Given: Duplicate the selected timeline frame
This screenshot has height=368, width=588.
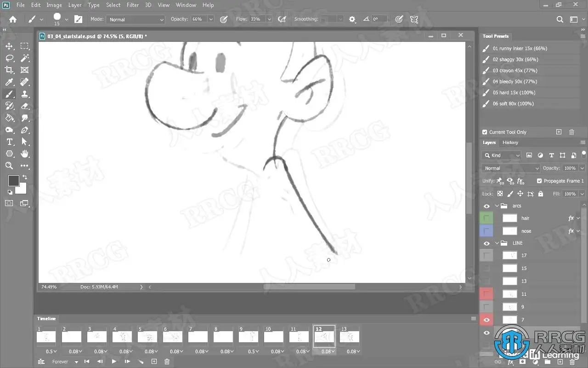Looking at the screenshot, I should (154, 362).
